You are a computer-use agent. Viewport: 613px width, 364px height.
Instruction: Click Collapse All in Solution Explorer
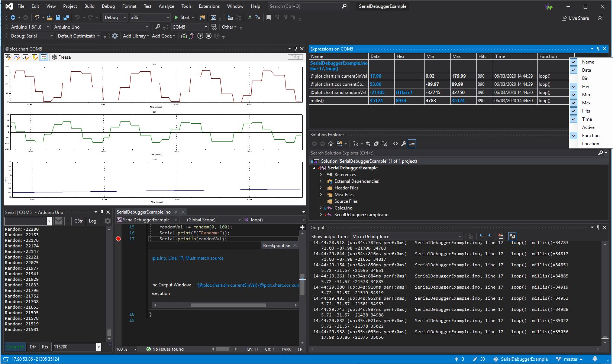(376, 144)
